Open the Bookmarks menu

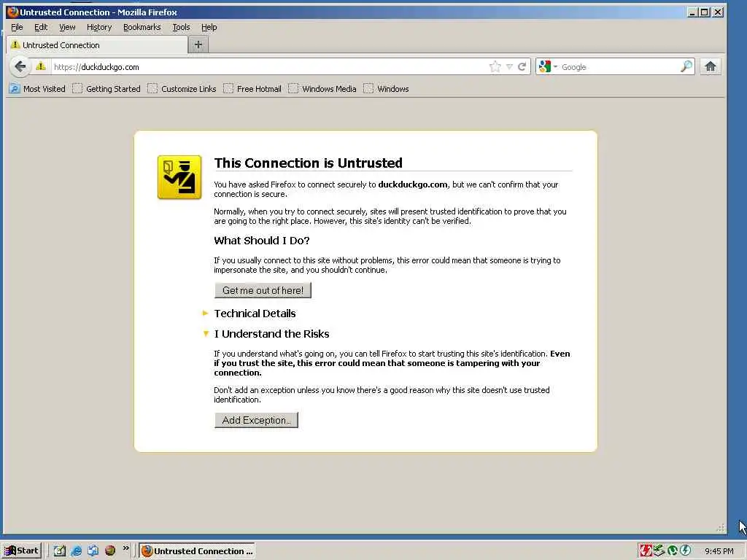coord(142,27)
